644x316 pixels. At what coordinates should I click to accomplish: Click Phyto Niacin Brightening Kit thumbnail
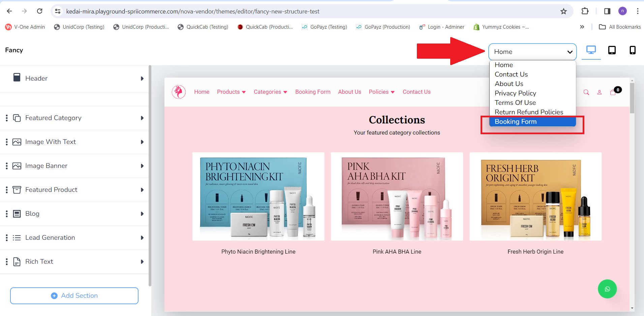(x=258, y=197)
